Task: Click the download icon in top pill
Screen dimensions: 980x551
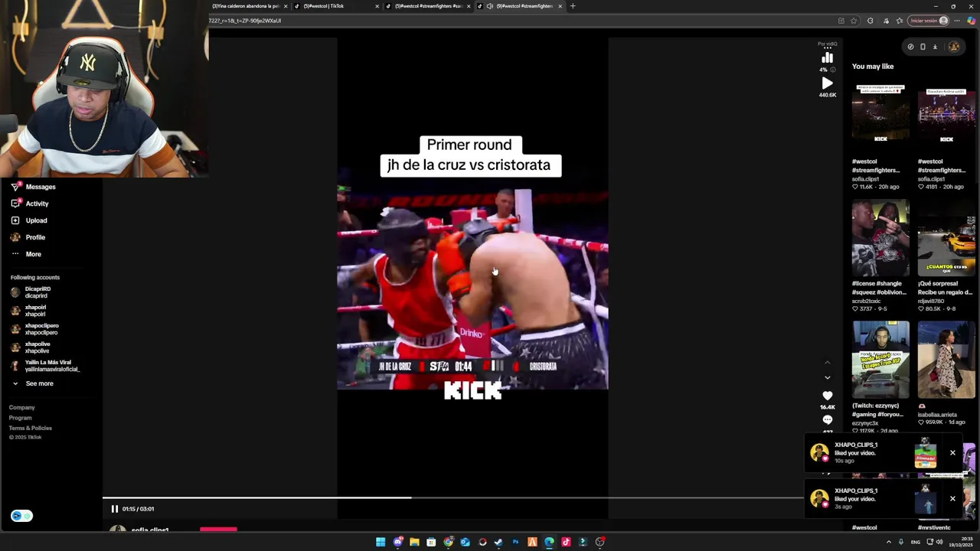Action: click(935, 47)
